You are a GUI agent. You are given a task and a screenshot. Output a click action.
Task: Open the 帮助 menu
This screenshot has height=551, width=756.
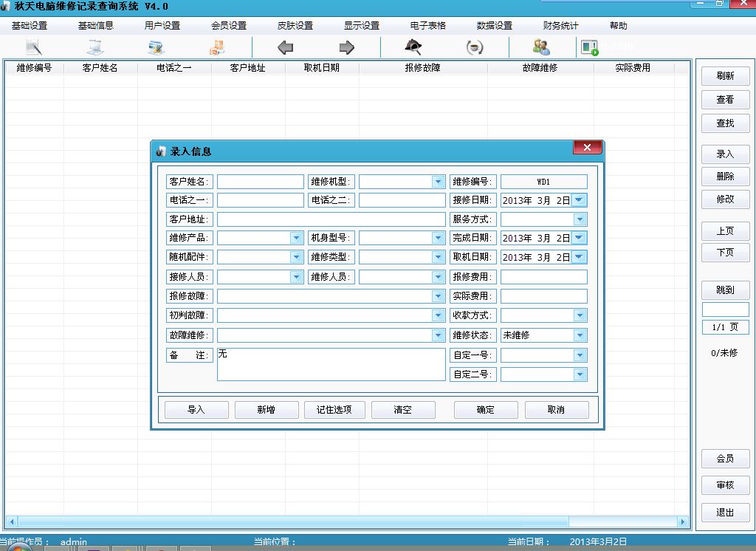click(618, 26)
